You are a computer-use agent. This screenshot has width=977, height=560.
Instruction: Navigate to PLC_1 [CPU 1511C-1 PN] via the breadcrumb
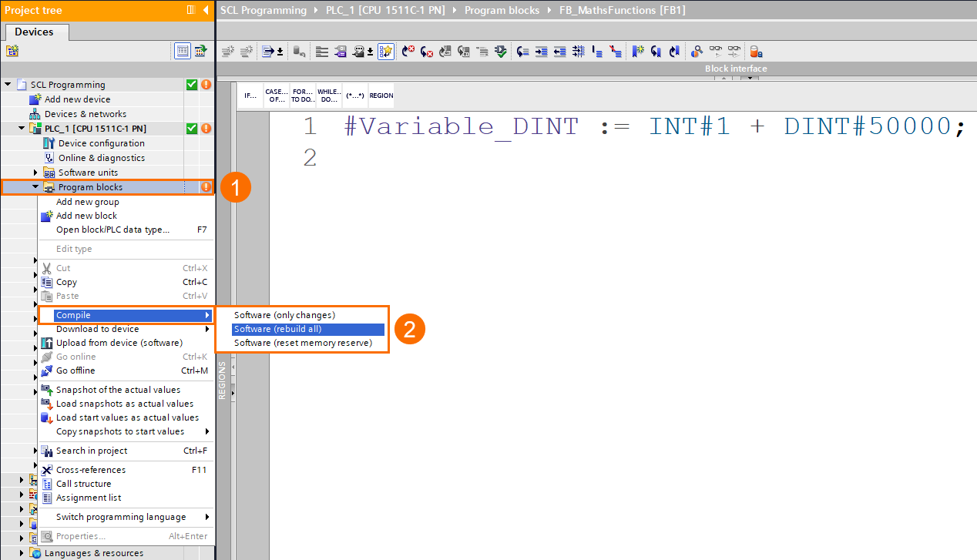[385, 10]
